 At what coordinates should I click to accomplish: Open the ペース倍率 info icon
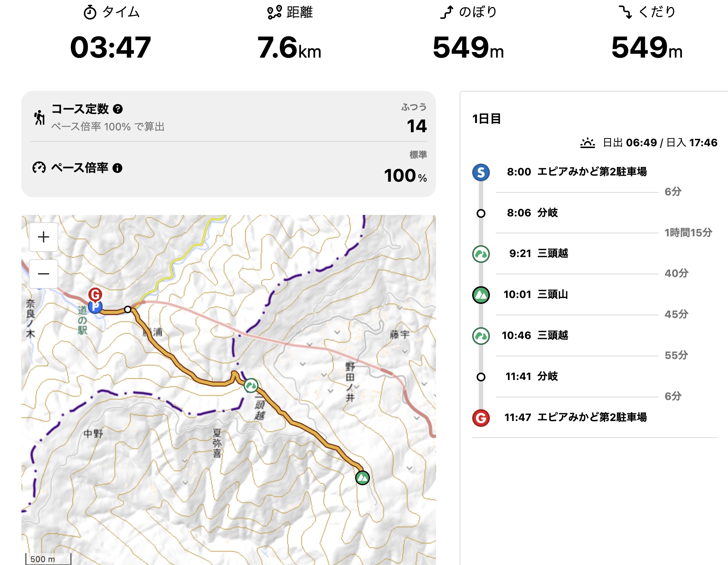[117, 168]
